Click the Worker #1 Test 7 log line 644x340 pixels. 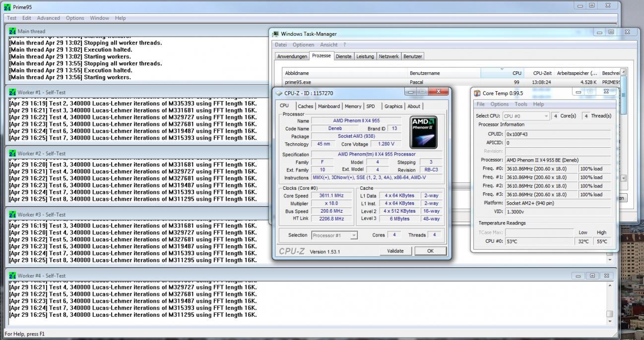click(x=133, y=138)
